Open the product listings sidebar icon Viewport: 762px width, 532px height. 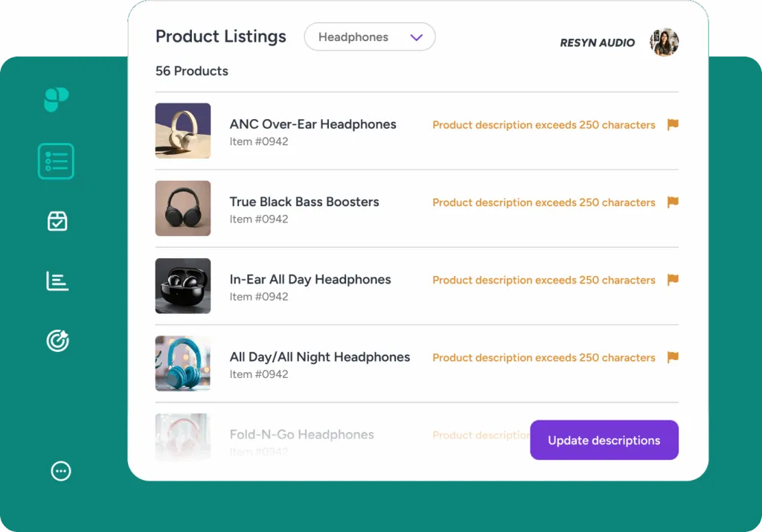click(57, 161)
